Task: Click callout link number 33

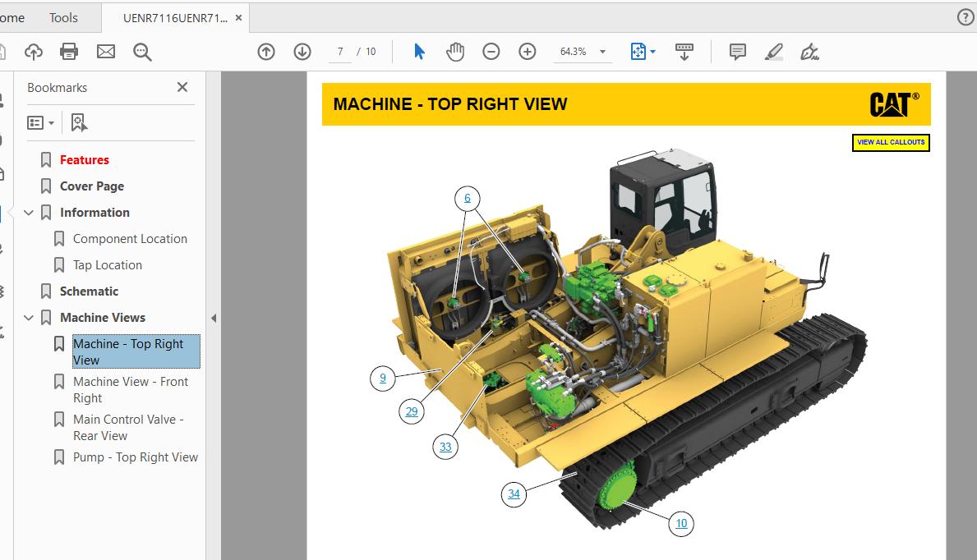Action: [x=445, y=447]
